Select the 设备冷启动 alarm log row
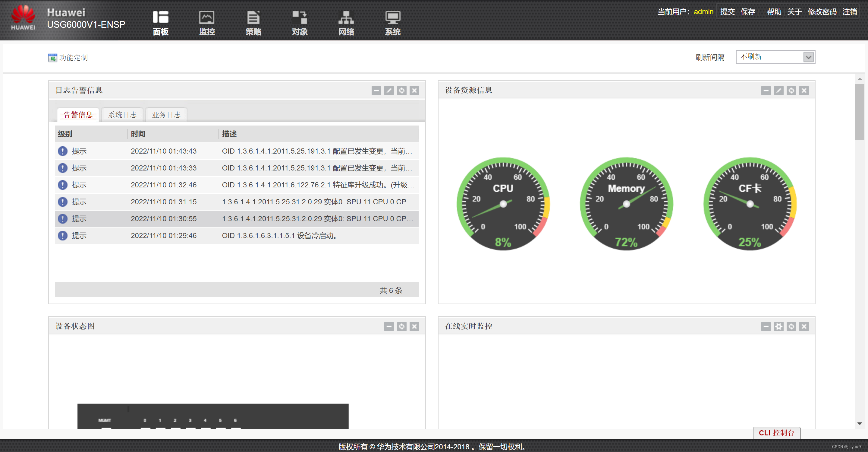The width and height of the screenshot is (868, 452). pyautogui.click(x=237, y=235)
